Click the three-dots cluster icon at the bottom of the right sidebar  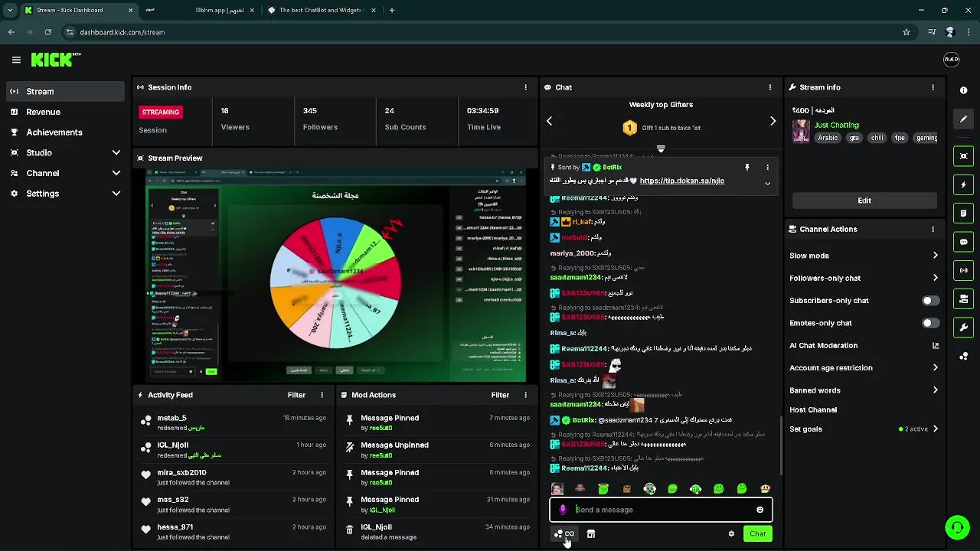click(x=963, y=357)
